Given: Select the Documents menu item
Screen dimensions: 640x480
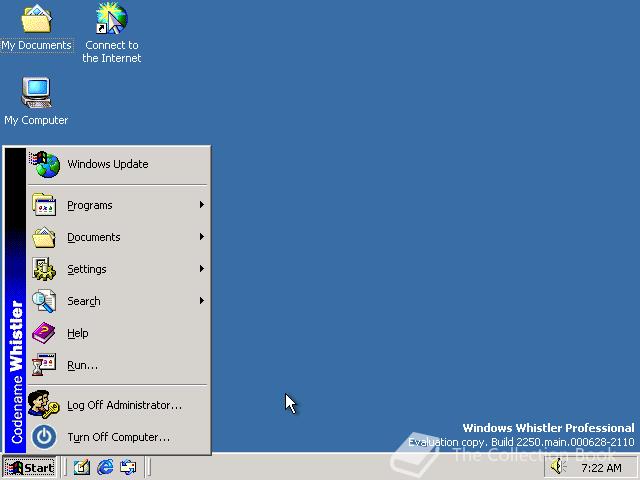Looking at the screenshot, I should [118, 237].
